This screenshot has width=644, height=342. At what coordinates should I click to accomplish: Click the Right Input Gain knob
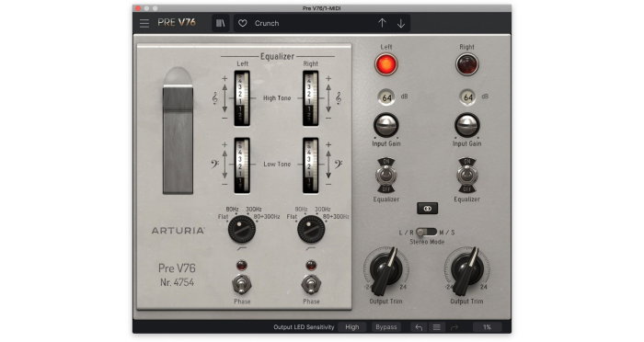(x=467, y=125)
